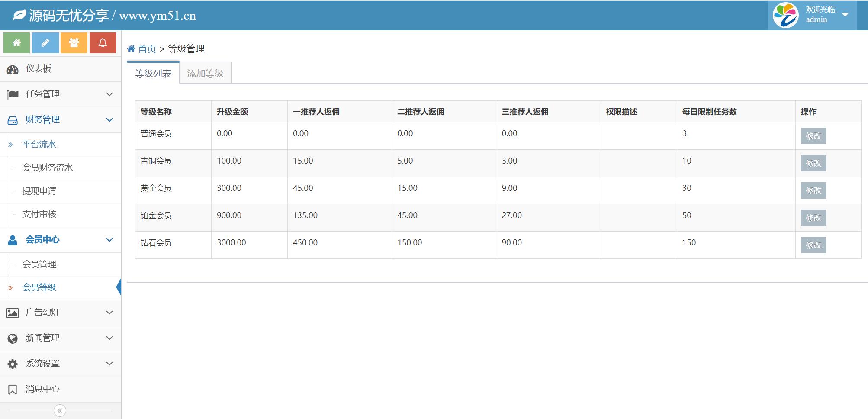Click the 消息中心 bookmark icon
The height and width of the screenshot is (419, 868).
point(13,389)
